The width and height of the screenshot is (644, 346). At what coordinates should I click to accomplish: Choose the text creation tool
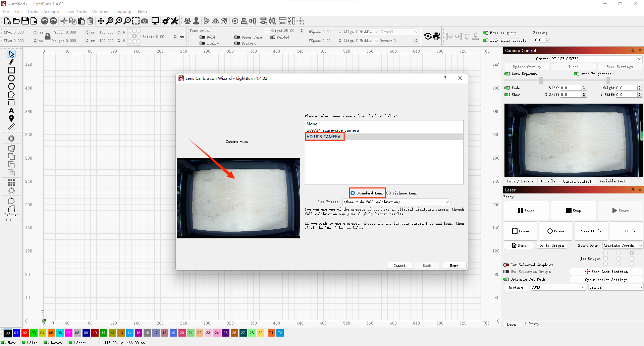pos(11,110)
